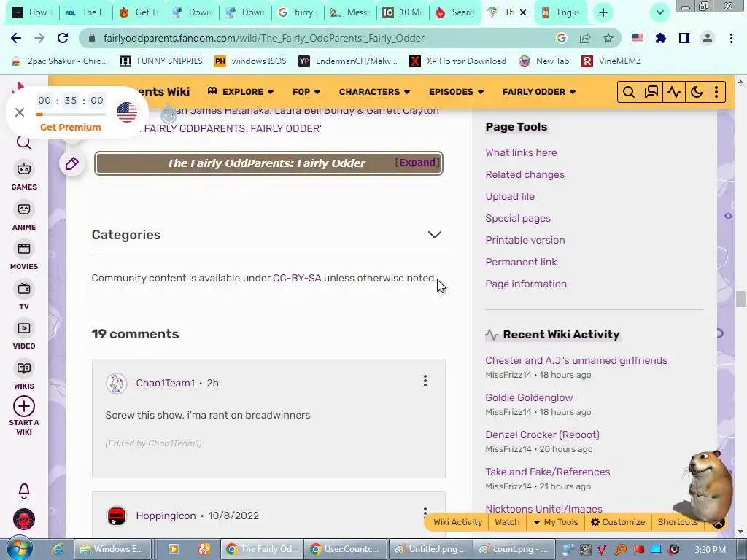Open comment options for Hoppingicon's comment
Image resolution: width=747 pixels, height=560 pixels.
425,513
